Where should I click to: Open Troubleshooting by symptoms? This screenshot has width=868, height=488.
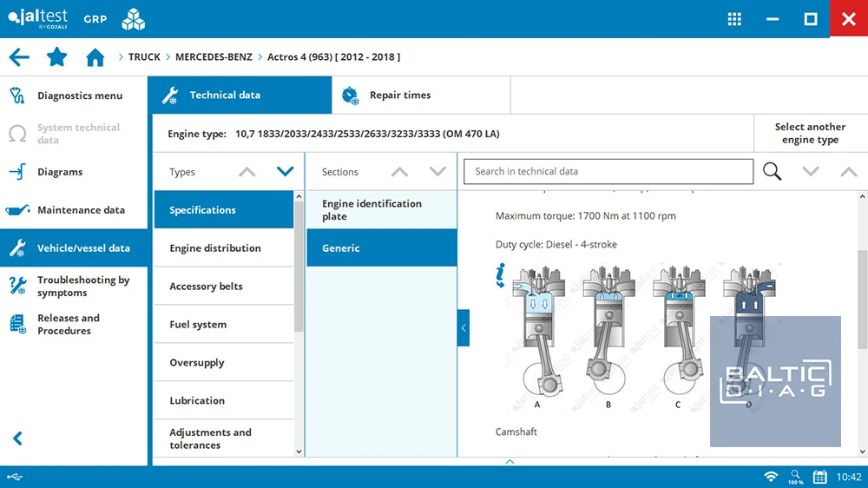74,287
